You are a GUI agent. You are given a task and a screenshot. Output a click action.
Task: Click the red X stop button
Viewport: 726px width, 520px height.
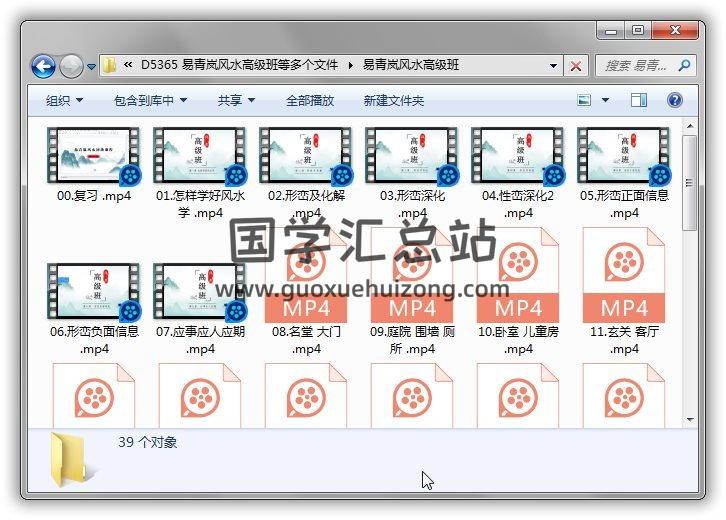click(576, 66)
